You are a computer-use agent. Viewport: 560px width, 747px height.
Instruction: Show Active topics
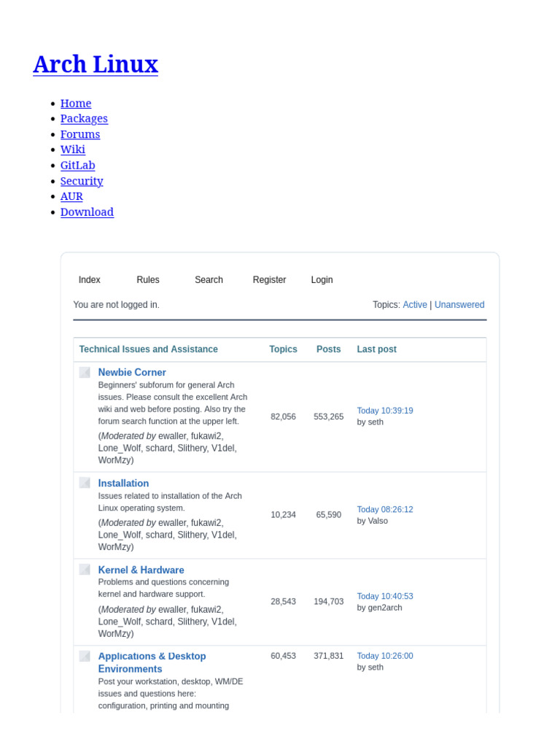pyautogui.click(x=415, y=305)
